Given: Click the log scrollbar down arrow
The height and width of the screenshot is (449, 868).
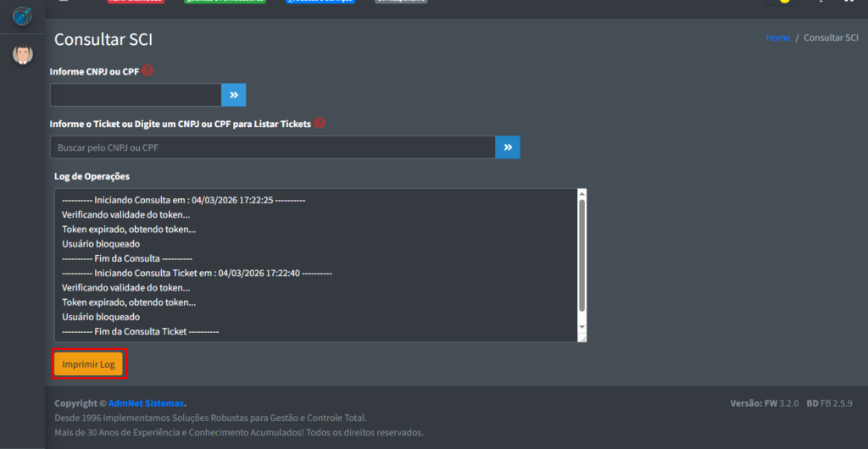Looking at the screenshot, I should pyautogui.click(x=581, y=326).
